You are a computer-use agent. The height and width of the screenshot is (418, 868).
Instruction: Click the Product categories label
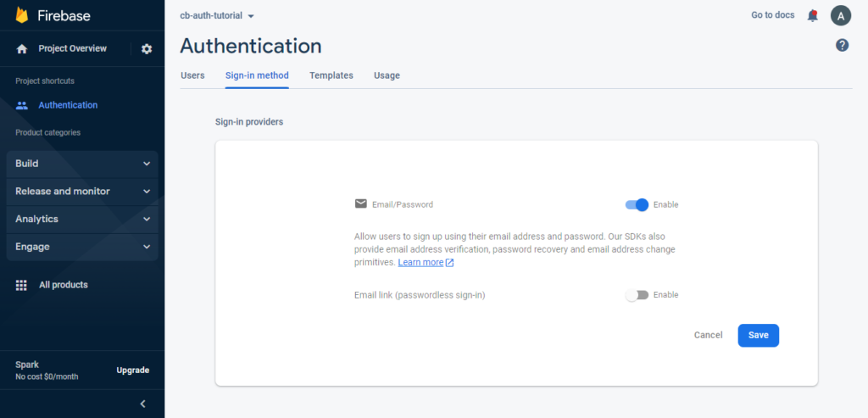tap(47, 133)
